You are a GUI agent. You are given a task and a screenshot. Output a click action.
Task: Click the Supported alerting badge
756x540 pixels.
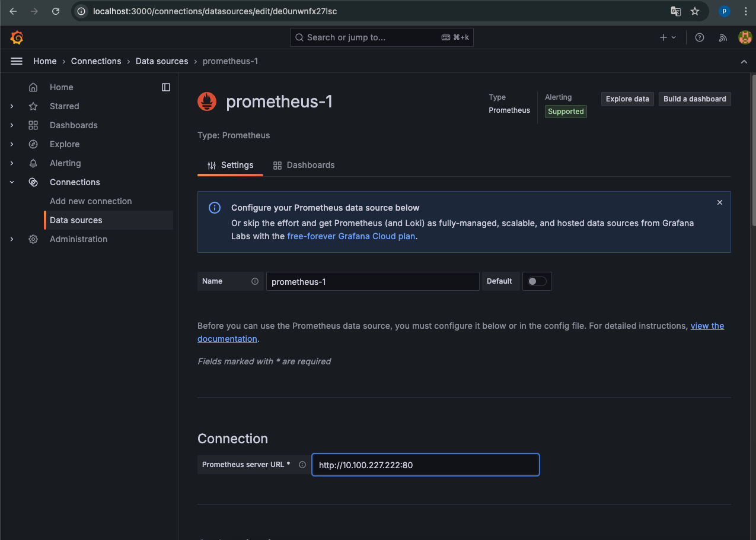tap(566, 112)
